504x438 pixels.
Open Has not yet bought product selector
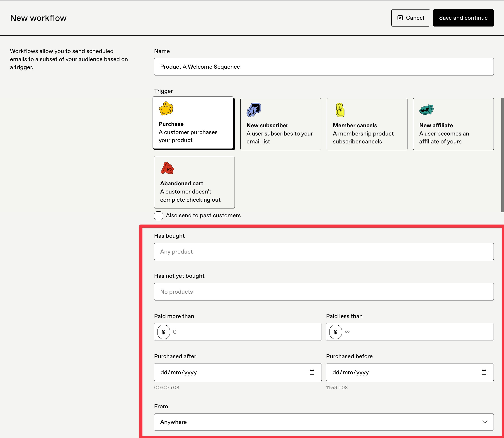(x=324, y=292)
